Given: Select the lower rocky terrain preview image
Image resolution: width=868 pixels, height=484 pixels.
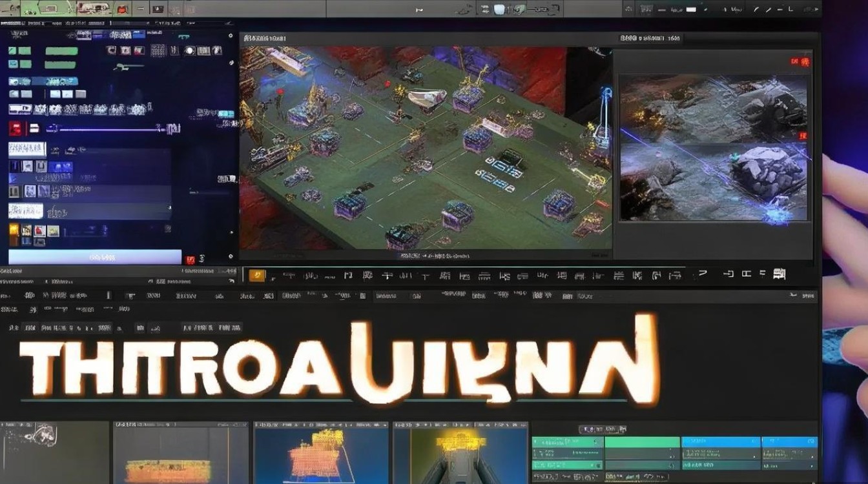Looking at the screenshot, I should click(713, 181).
